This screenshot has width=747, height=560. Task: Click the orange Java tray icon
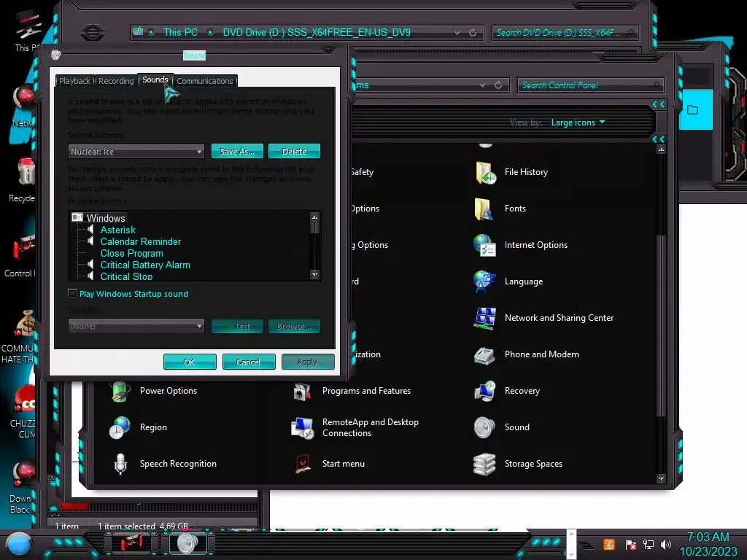coord(609,544)
